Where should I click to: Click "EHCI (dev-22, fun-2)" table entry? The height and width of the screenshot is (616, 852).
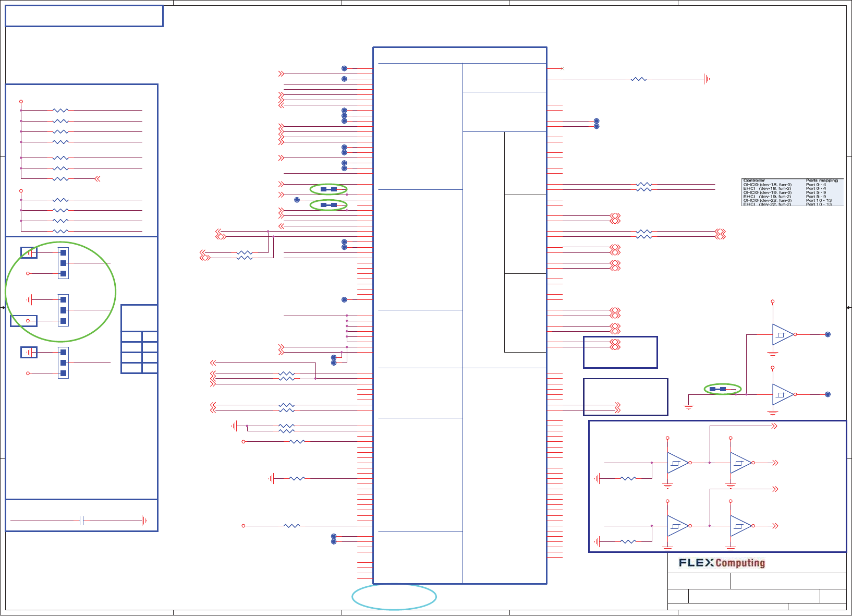coord(767,204)
